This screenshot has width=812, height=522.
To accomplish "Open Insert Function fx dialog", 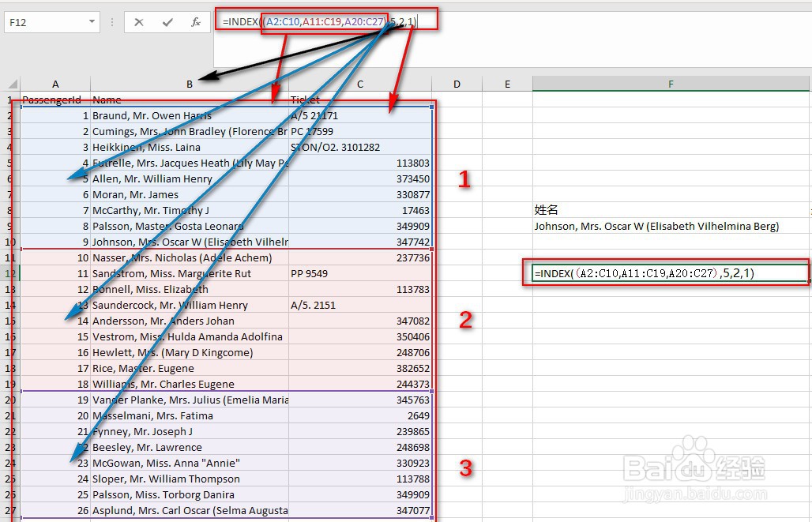I will 196,22.
